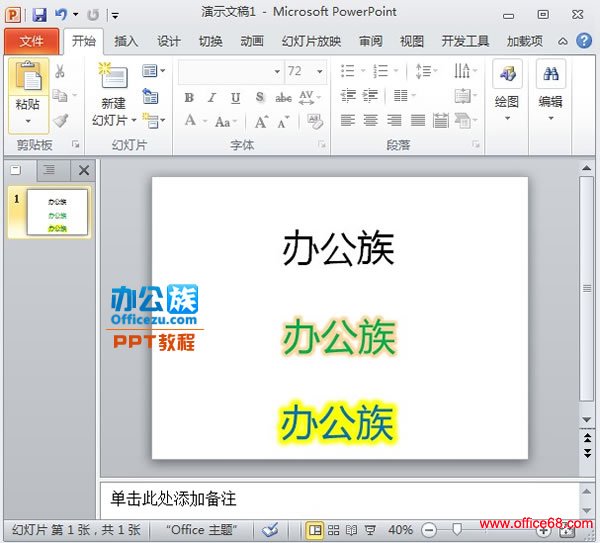
Task: Expand the 粘贴 options arrow
Action: coord(28,122)
